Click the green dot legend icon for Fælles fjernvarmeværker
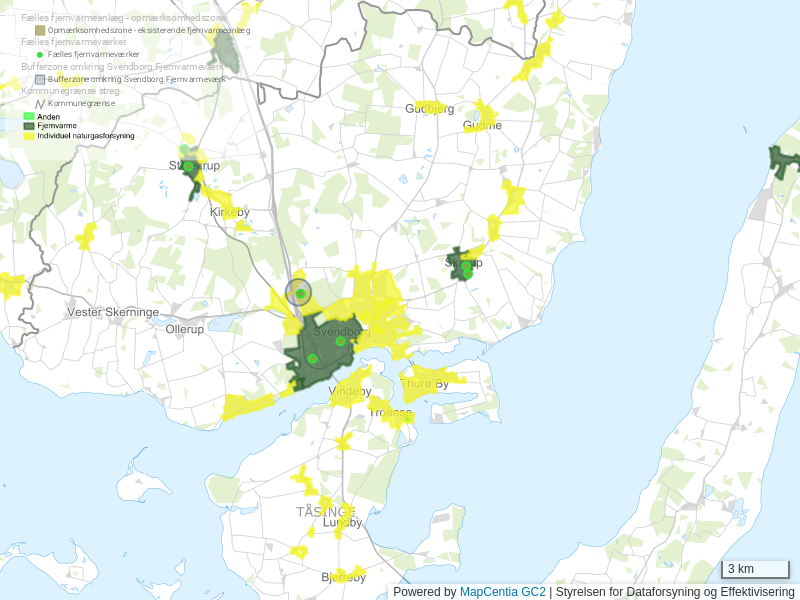The height and width of the screenshot is (600, 800). (x=40, y=54)
